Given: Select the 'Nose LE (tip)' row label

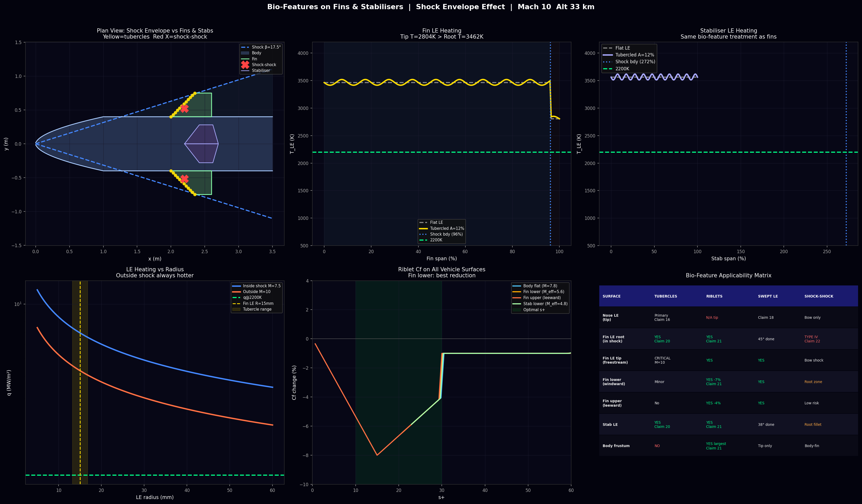Looking at the screenshot, I should click(x=611, y=318).
